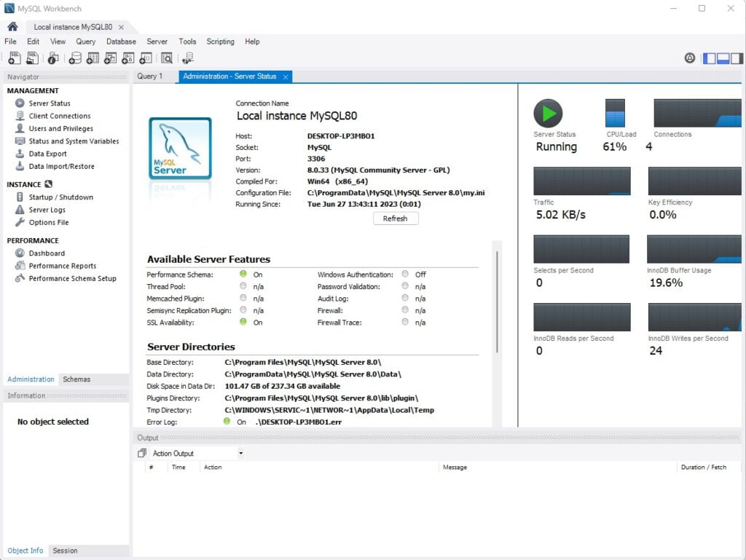
Task: Open Options File
Action: click(x=49, y=222)
